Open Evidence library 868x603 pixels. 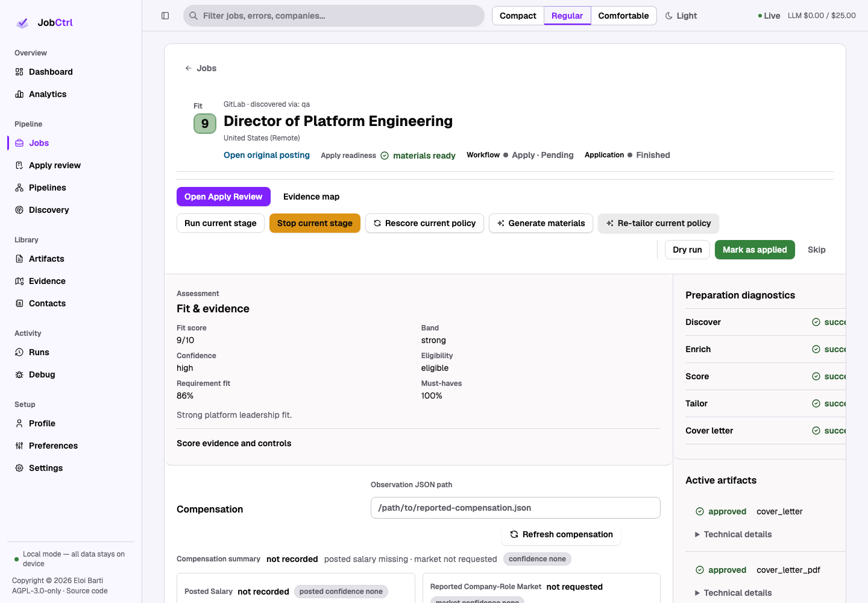47,281
